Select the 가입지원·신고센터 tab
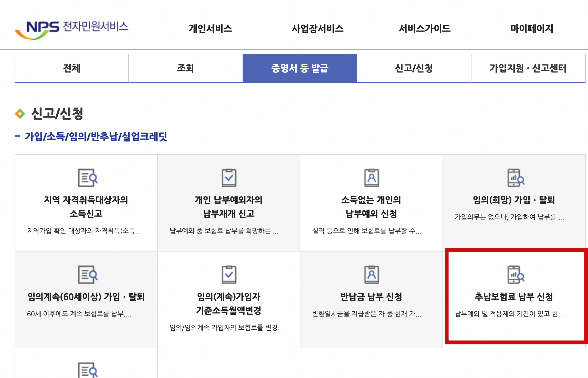 [529, 68]
